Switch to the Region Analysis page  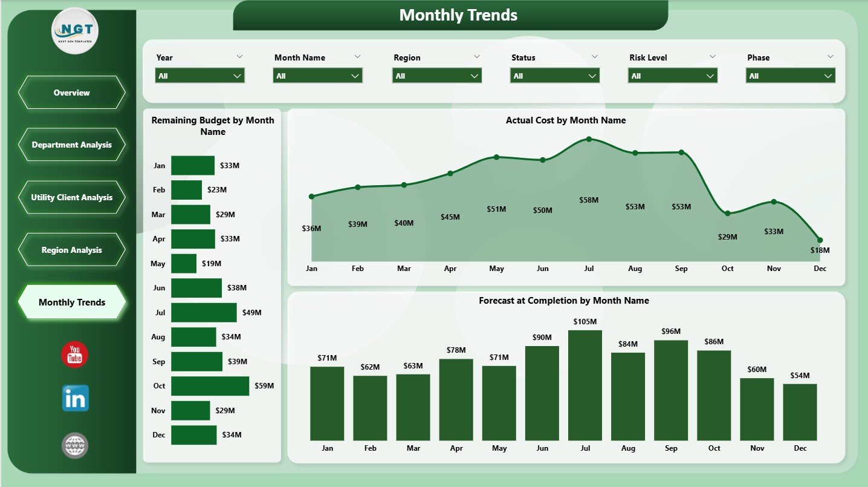[72, 250]
